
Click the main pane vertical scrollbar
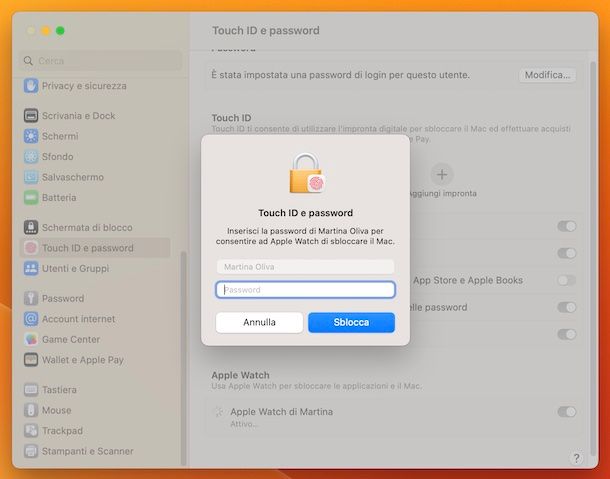point(593,259)
